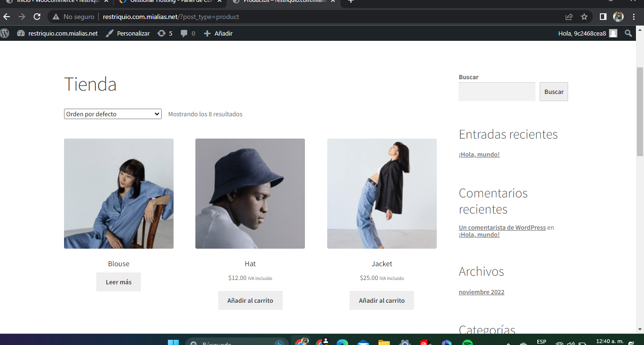Click the Jacket product title
Image resolution: width=644 pixels, height=345 pixels.
point(382,264)
